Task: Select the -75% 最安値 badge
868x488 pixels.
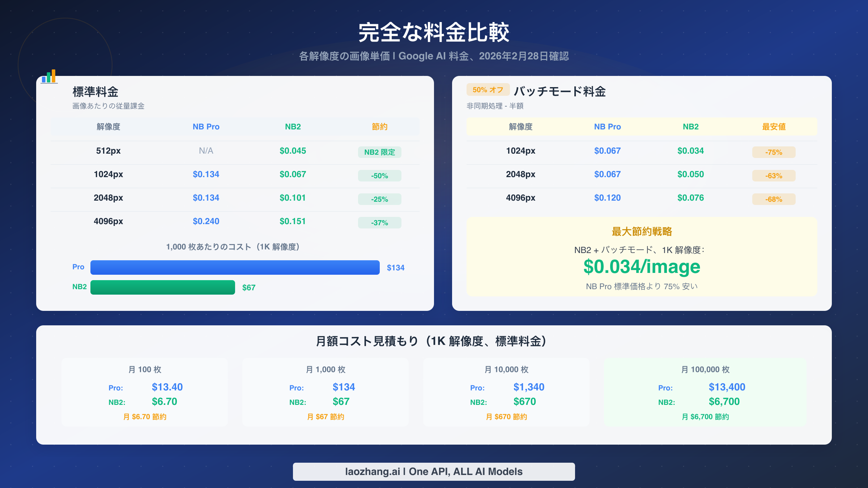Action: [773, 153]
